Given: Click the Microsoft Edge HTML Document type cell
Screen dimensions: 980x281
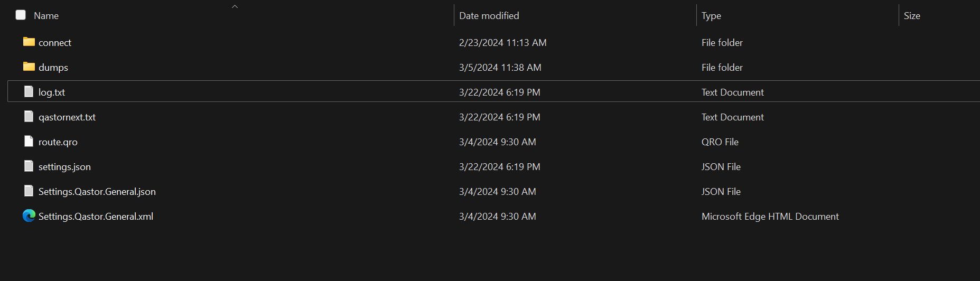Looking at the screenshot, I should point(770,217).
